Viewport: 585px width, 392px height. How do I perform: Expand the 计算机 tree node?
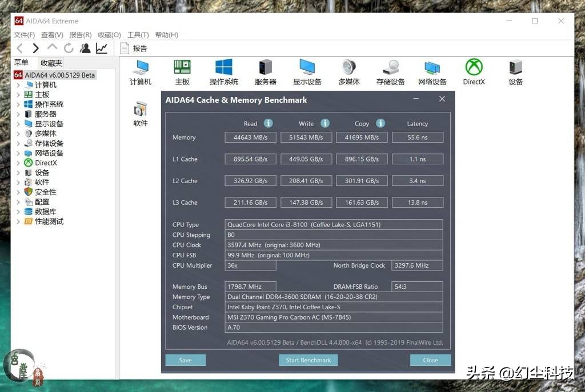[x=18, y=85]
